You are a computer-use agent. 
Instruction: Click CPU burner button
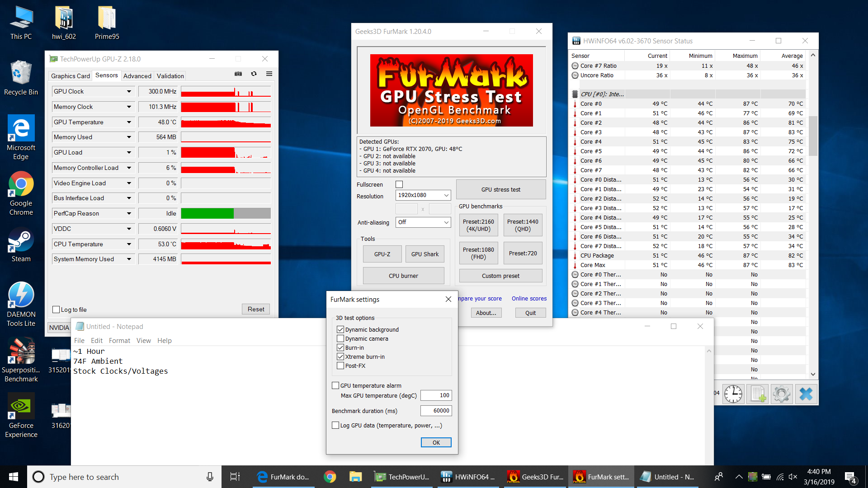(x=403, y=276)
